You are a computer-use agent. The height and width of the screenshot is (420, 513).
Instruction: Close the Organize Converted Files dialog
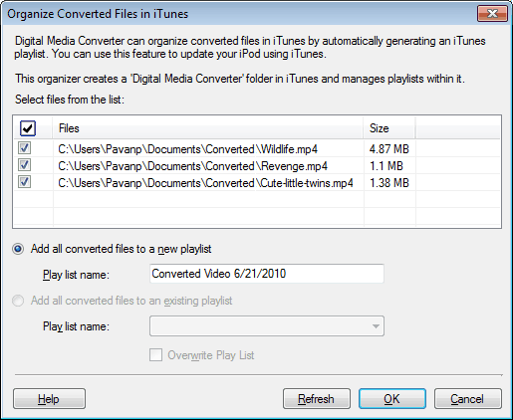492,14
